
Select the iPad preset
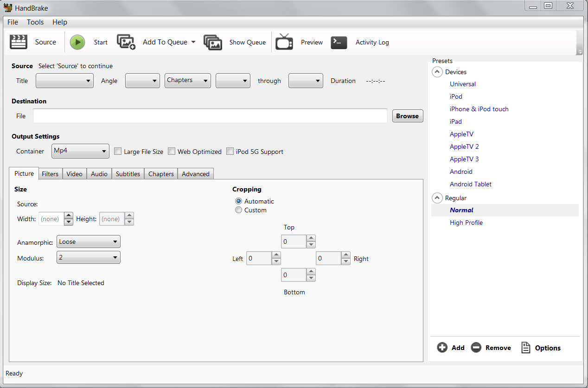(456, 121)
